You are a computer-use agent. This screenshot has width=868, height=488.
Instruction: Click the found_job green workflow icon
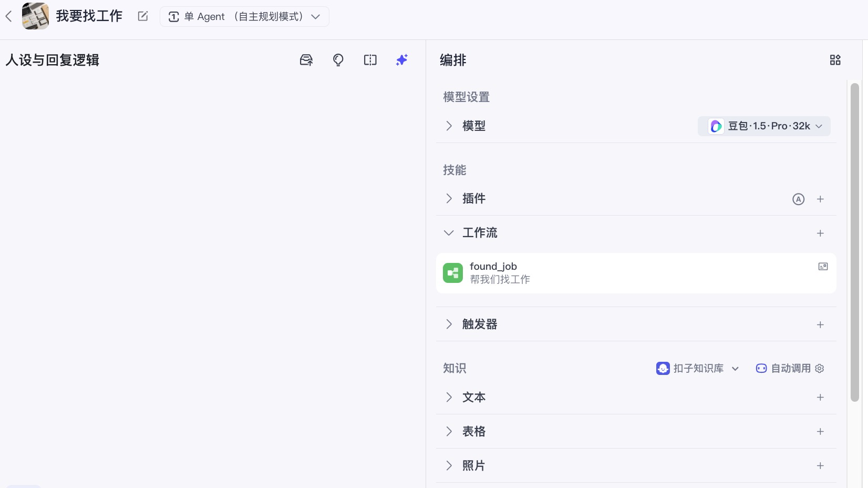tap(453, 273)
